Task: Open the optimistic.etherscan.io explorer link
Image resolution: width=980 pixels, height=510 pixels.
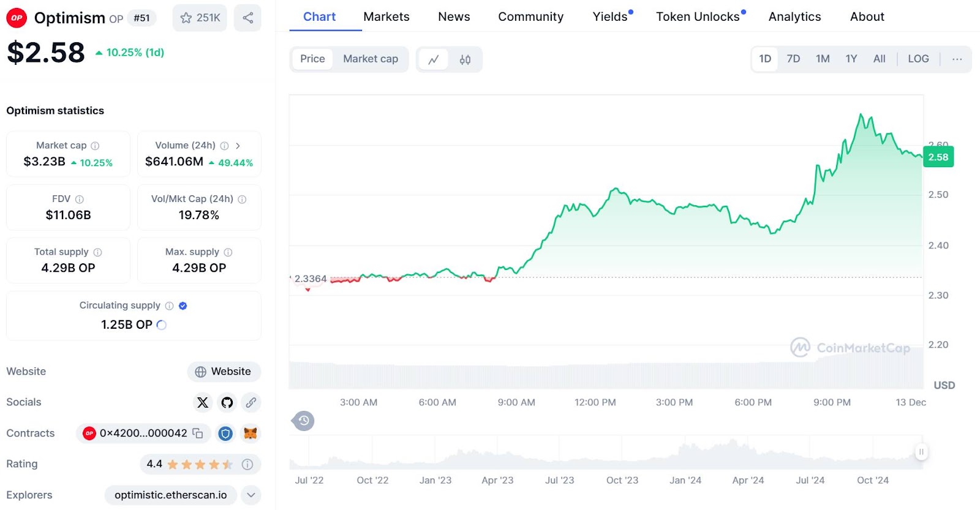Action: tap(171, 495)
